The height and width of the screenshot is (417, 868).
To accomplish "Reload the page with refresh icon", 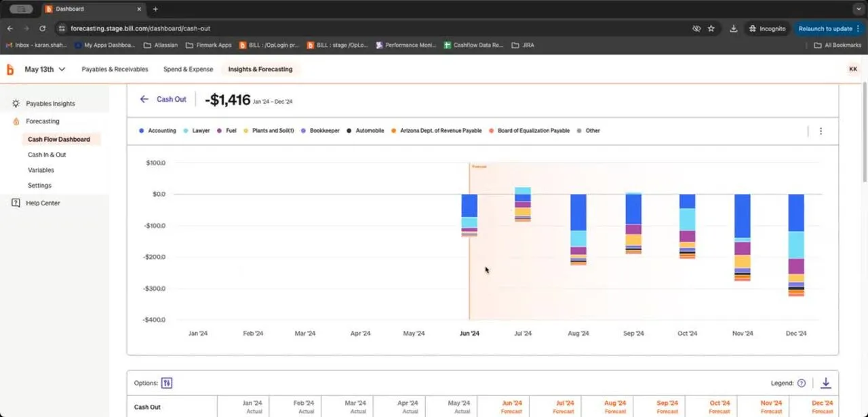I will (x=42, y=28).
